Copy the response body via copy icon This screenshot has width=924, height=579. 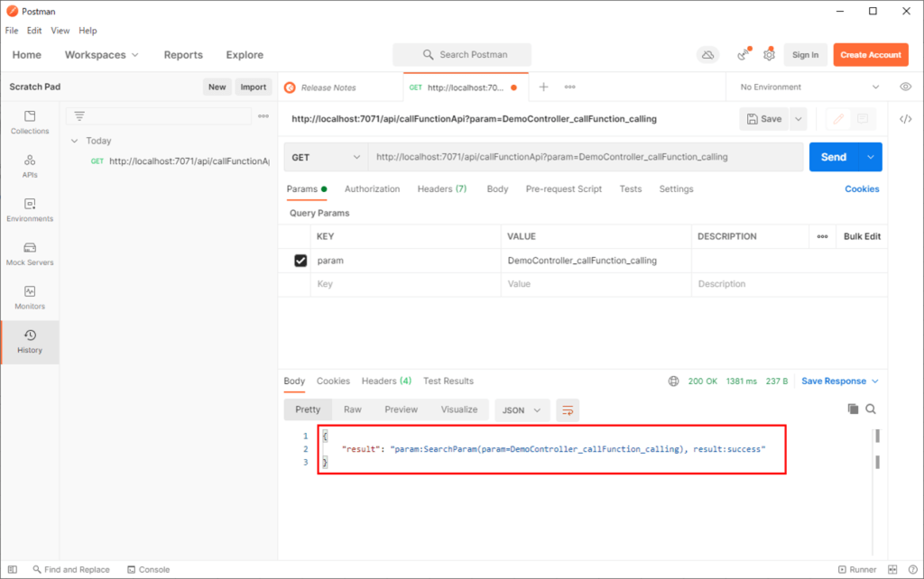click(852, 409)
